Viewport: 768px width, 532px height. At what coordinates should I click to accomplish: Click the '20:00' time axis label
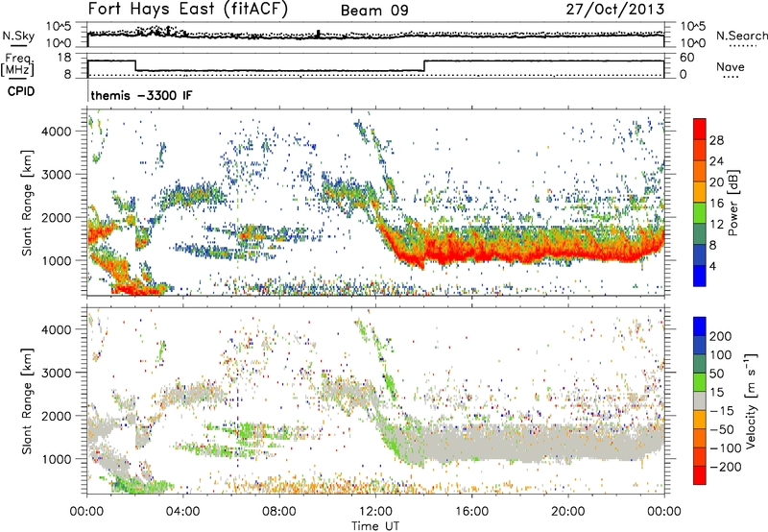567,512
